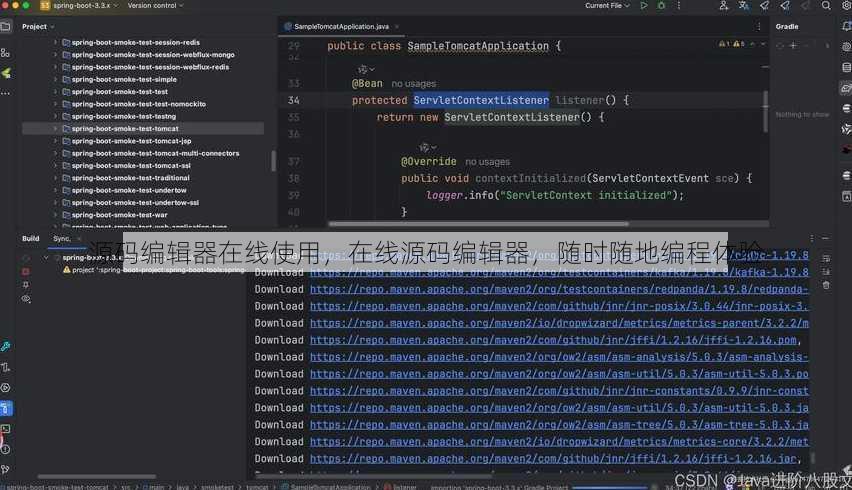Hide the Build tool window minimize icon

(825, 238)
